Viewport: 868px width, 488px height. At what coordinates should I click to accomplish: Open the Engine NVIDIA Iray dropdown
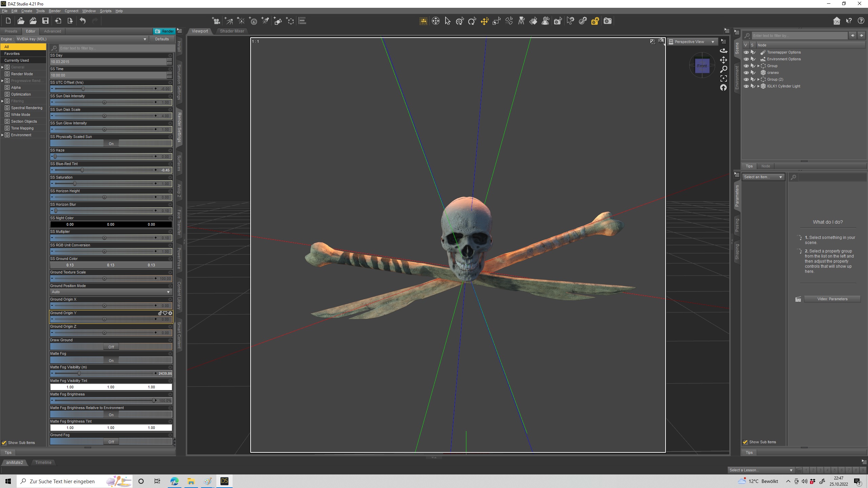81,39
